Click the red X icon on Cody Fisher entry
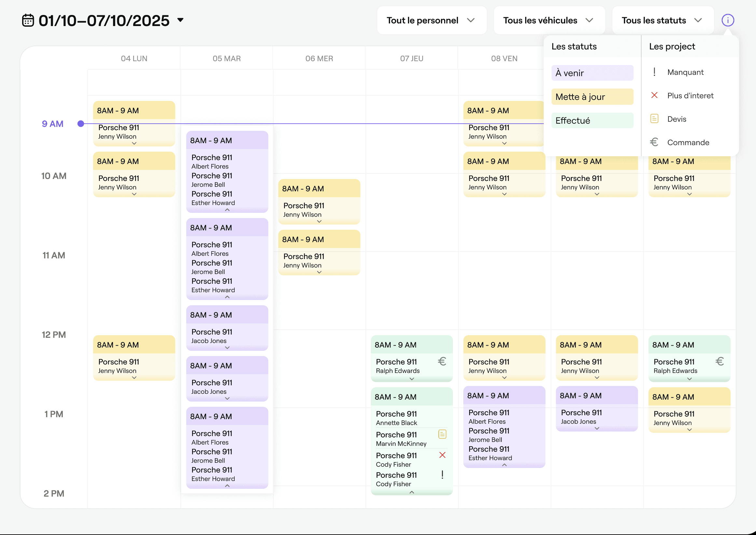756x535 pixels. [x=442, y=455]
